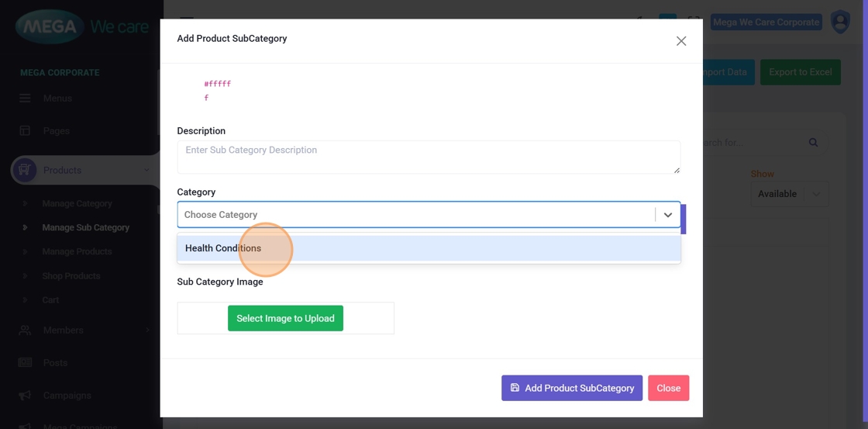868x429 pixels.
Task: Click Add Product SubCategory submit button
Action: point(571,388)
